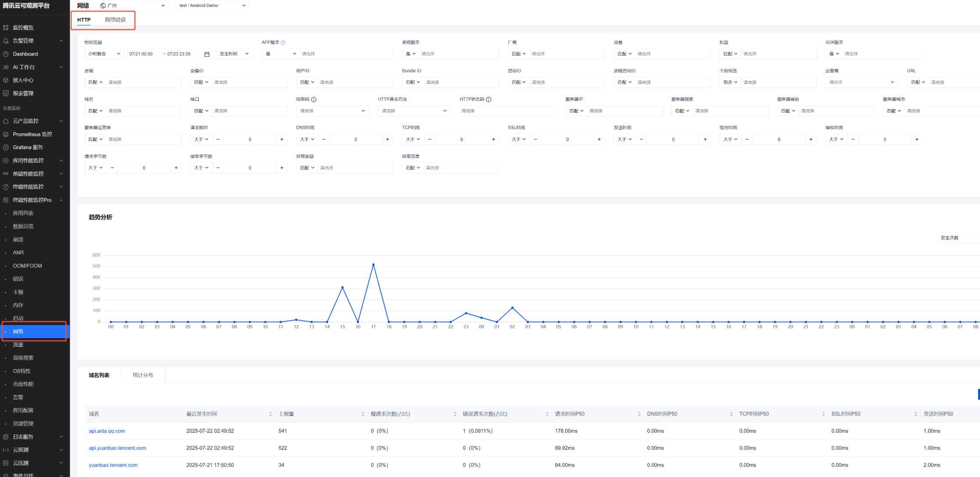Increase 请求字节数 value with plus button

click(x=176, y=168)
